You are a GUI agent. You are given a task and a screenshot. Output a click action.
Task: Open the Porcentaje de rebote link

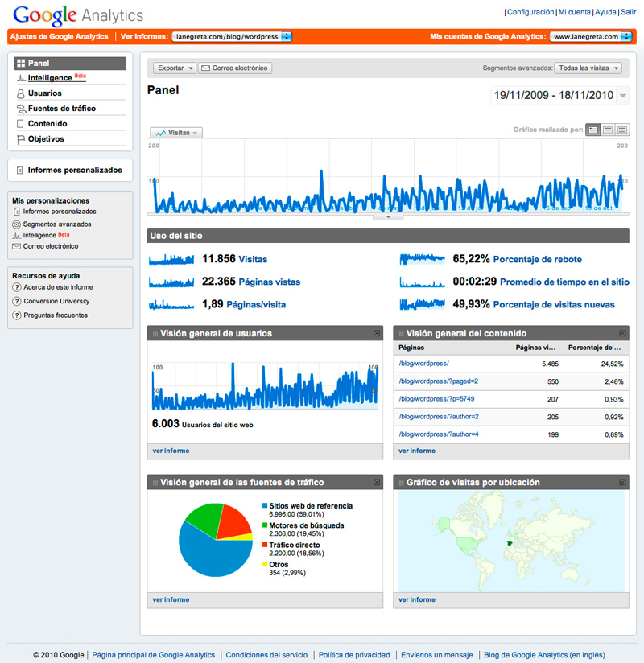click(x=538, y=260)
